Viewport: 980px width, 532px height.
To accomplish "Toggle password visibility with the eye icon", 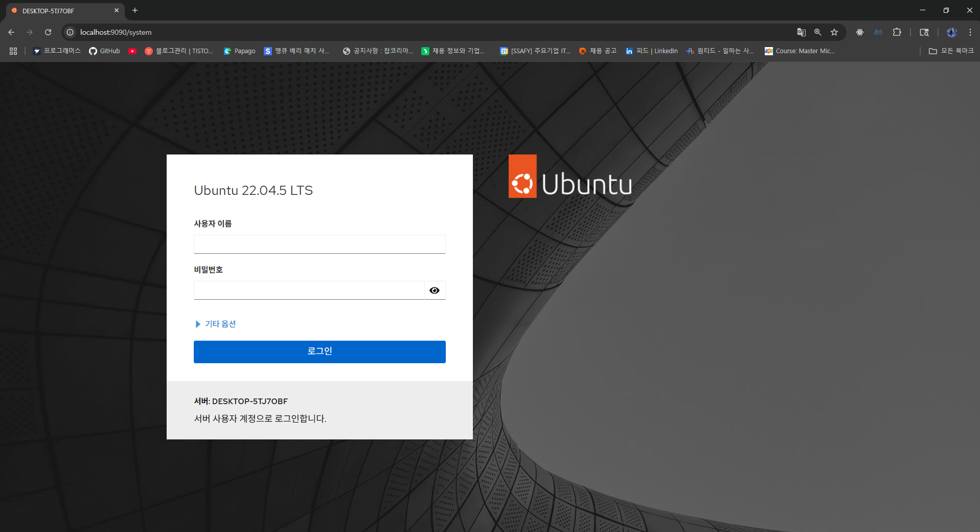I will [435, 290].
